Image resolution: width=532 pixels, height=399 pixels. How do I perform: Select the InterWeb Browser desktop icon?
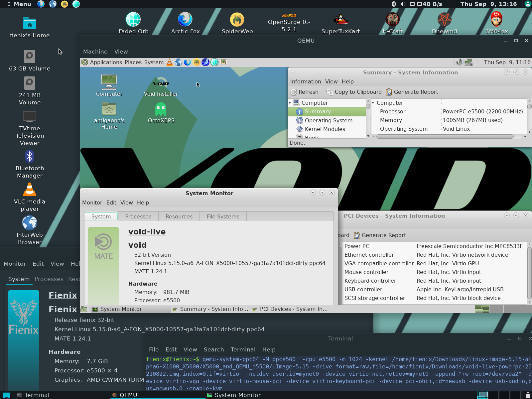30,231
